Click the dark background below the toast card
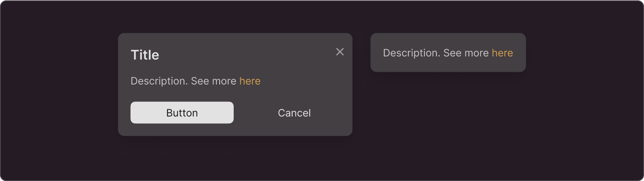 click(448, 125)
